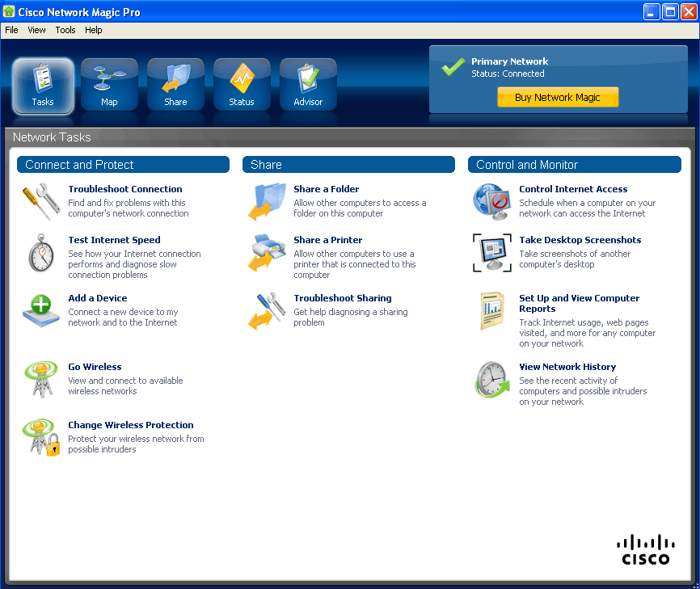Open the Share a Printer link
Viewport: 700px width, 589px height.
coord(328,240)
